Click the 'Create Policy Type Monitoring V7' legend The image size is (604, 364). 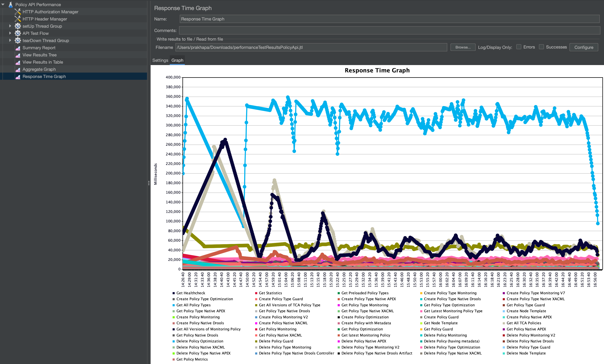(536, 293)
